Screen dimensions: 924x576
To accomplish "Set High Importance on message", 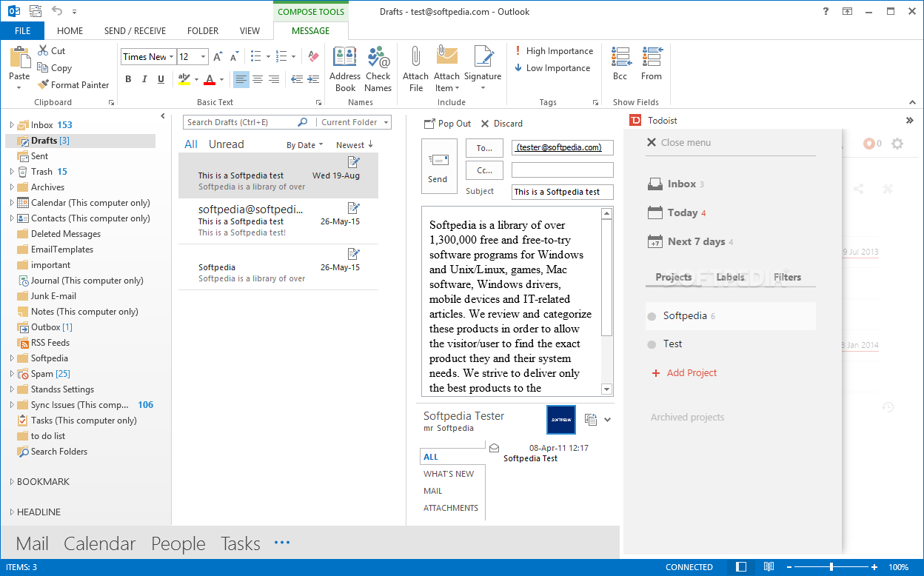I will click(x=554, y=51).
